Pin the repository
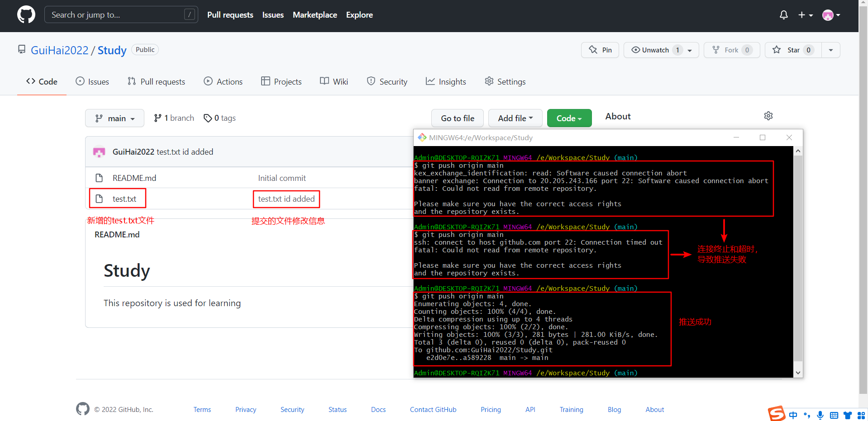Screen dimensions: 868x421 pos(600,50)
